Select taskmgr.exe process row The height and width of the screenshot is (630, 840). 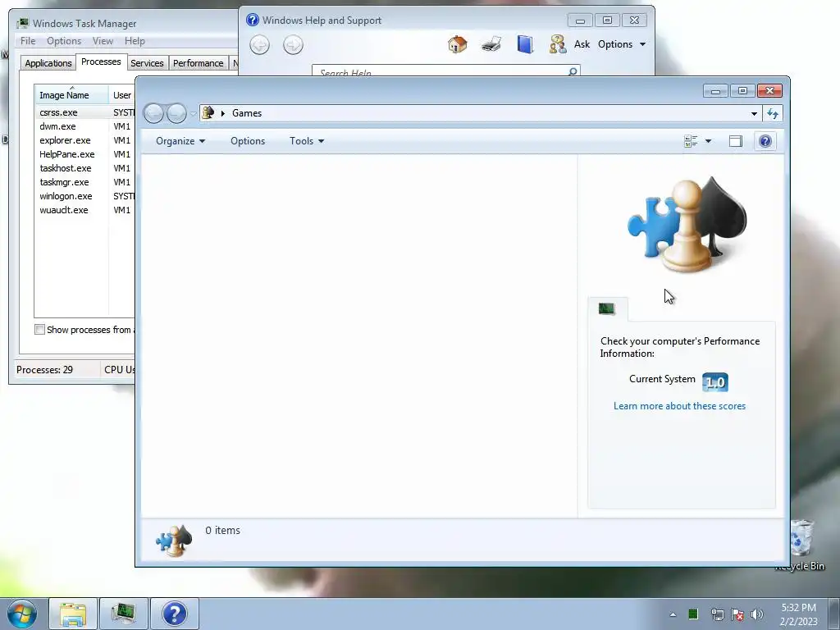[x=84, y=182]
